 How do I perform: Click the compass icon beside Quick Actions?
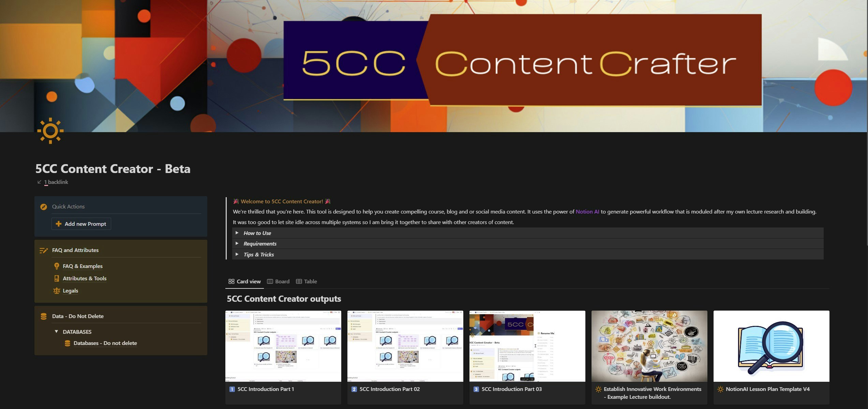tap(44, 207)
